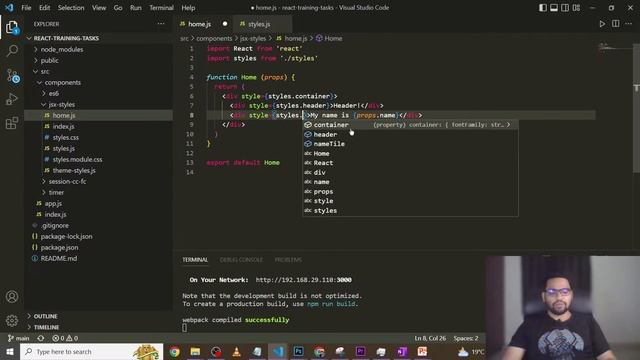Open PowerPoint from the taskbar
Viewport: 640px width, 360px height.
[x=422, y=351]
